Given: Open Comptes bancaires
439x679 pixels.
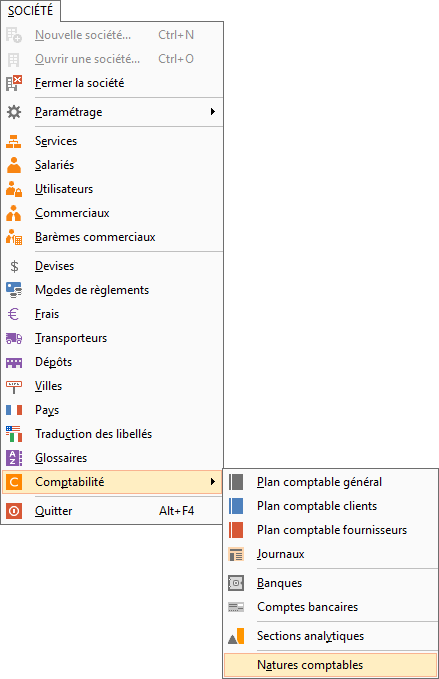Looking at the screenshot, I should point(331,607).
